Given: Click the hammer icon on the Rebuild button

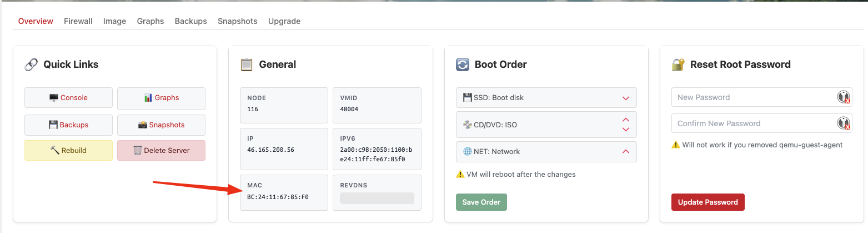Looking at the screenshot, I should click(x=54, y=150).
